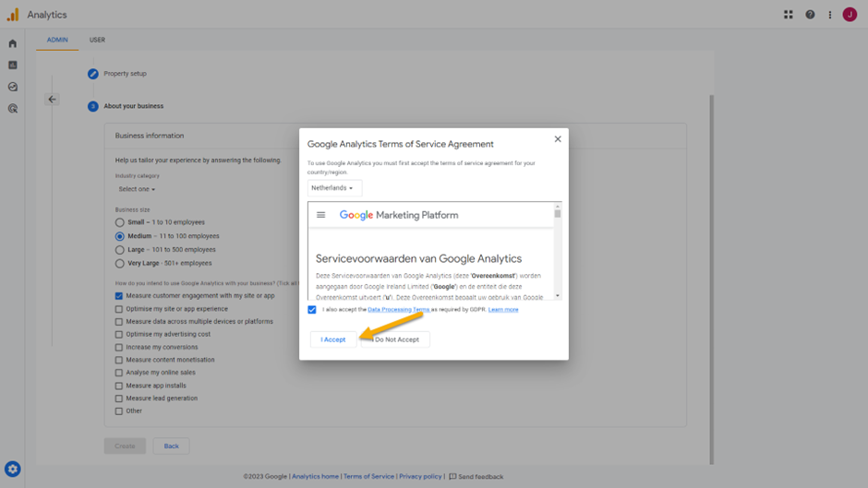Click the Google Marketing Platform logo

(x=399, y=215)
